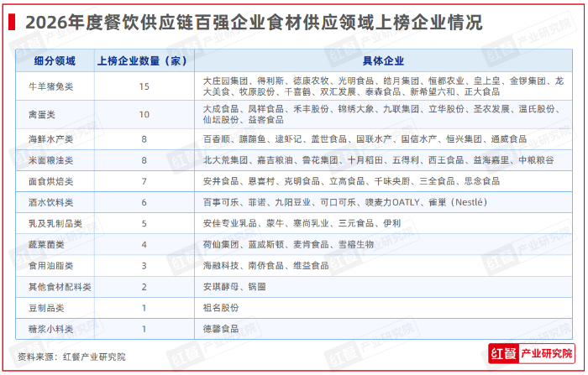Click the 食用油脂类 category cell
This screenshot has height=375, width=588.
(53, 266)
